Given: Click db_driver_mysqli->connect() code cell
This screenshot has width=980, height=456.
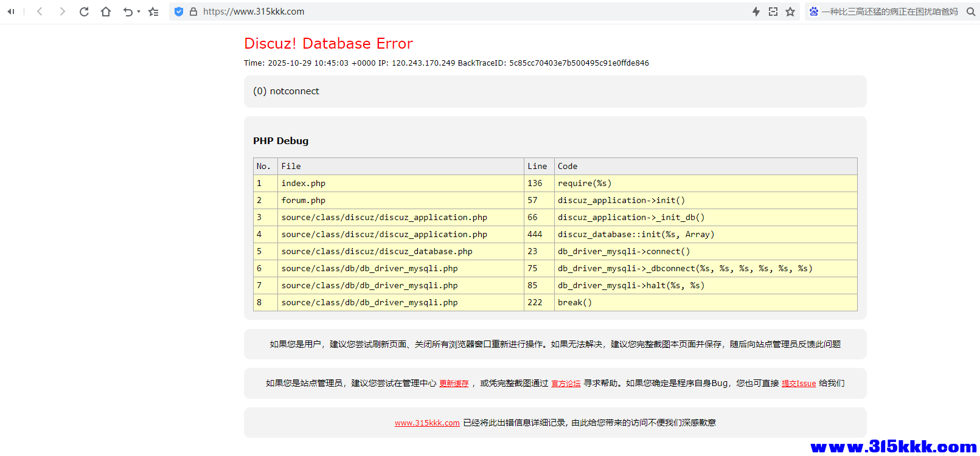Looking at the screenshot, I should coord(706,252).
